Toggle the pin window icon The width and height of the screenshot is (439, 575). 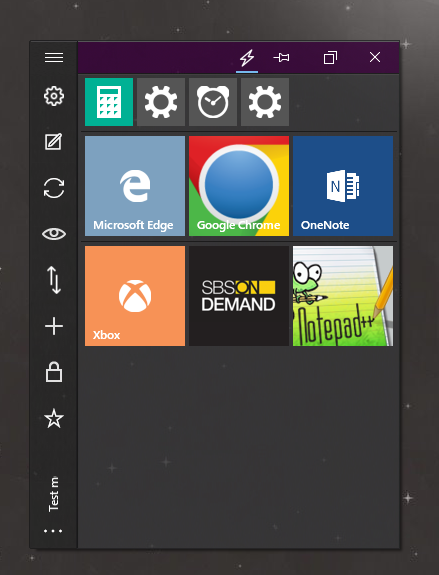click(281, 58)
